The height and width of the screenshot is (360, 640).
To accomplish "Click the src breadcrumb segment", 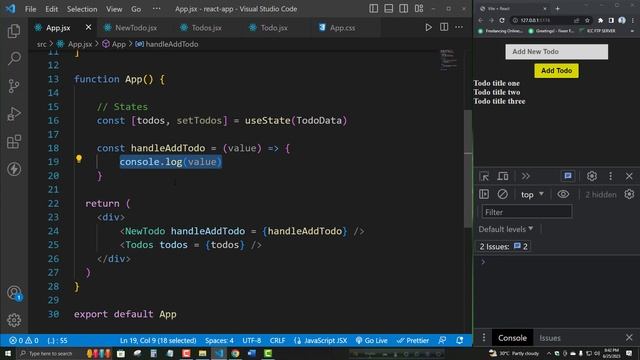I will pos(42,44).
